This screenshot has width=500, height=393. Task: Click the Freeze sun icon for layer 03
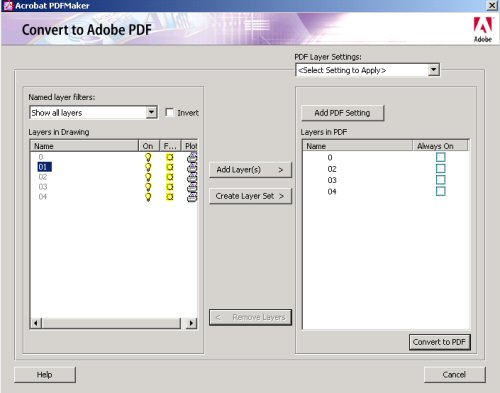pyautogui.click(x=170, y=187)
